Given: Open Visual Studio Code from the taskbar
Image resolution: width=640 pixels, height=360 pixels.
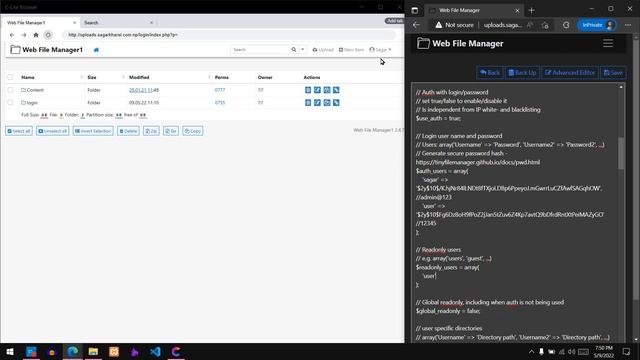Looking at the screenshot, I should click(155, 351).
